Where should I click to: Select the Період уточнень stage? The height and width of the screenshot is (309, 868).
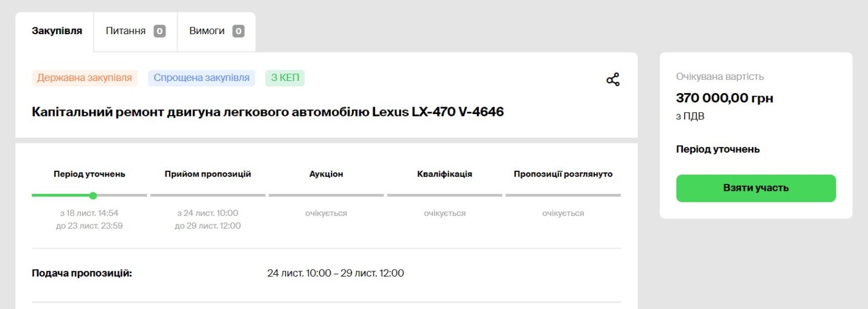[89, 174]
